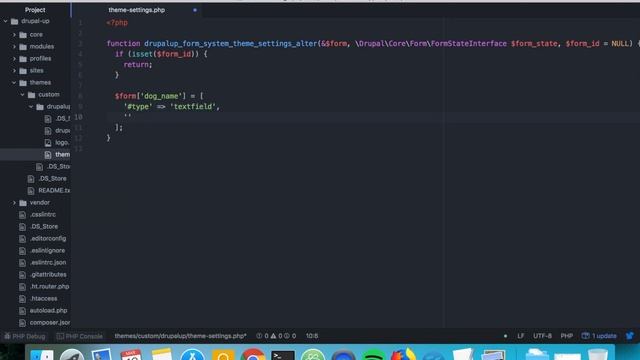Open the Notes app in dock
Screen dimensions: 640x360
tap(162, 355)
